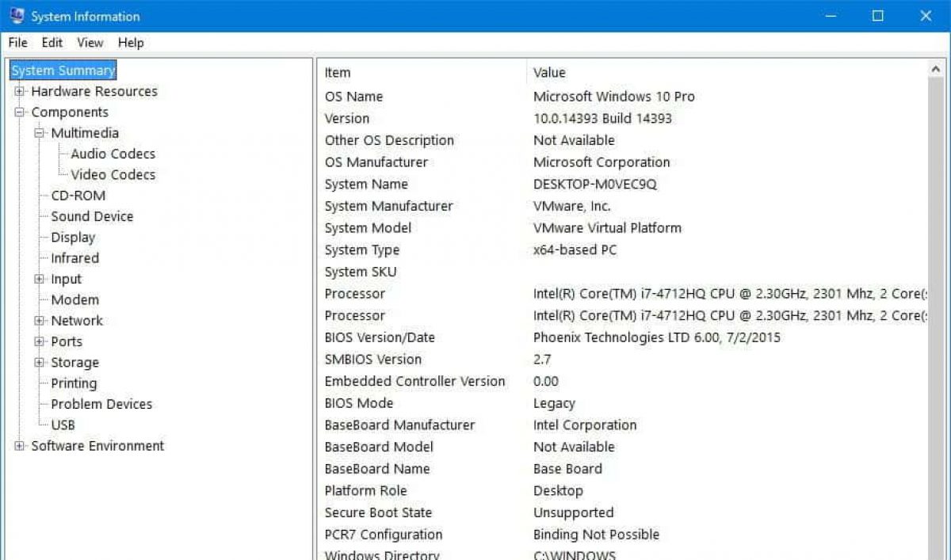
Task: Collapse the Components tree node
Action: tap(20, 112)
